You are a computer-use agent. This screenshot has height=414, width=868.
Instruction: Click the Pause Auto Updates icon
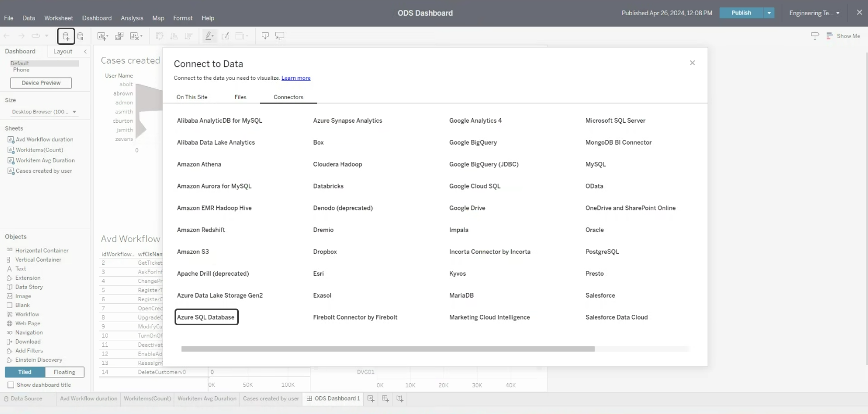pos(80,36)
